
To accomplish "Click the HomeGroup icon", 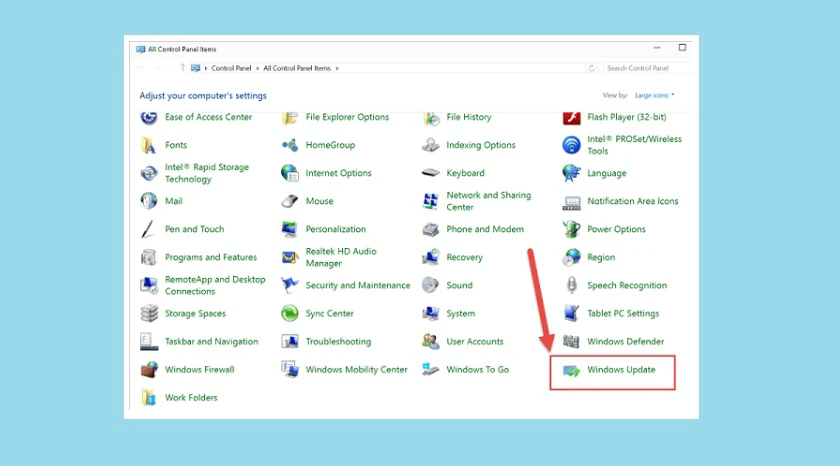I will pyautogui.click(x=290, y=145).
